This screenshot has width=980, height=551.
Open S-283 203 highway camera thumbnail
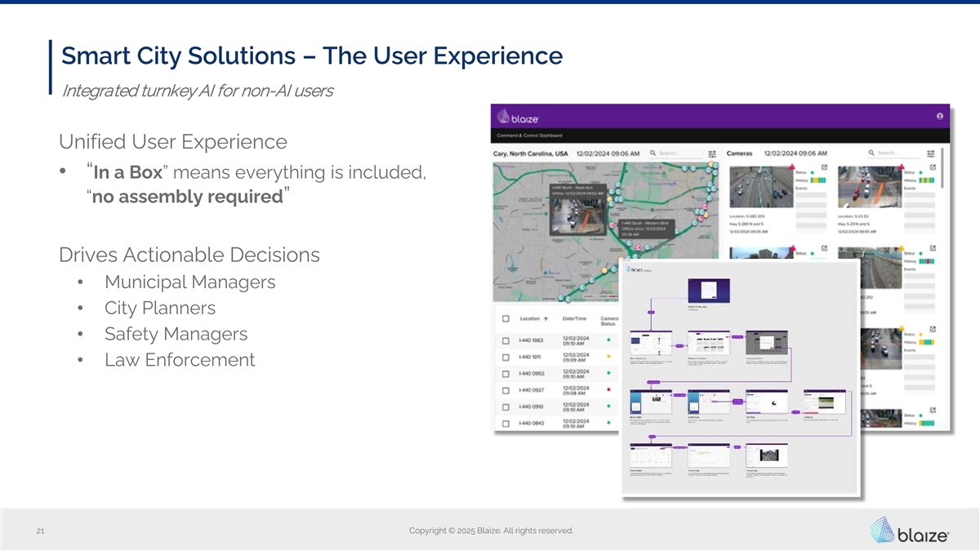tap(761, 187)
